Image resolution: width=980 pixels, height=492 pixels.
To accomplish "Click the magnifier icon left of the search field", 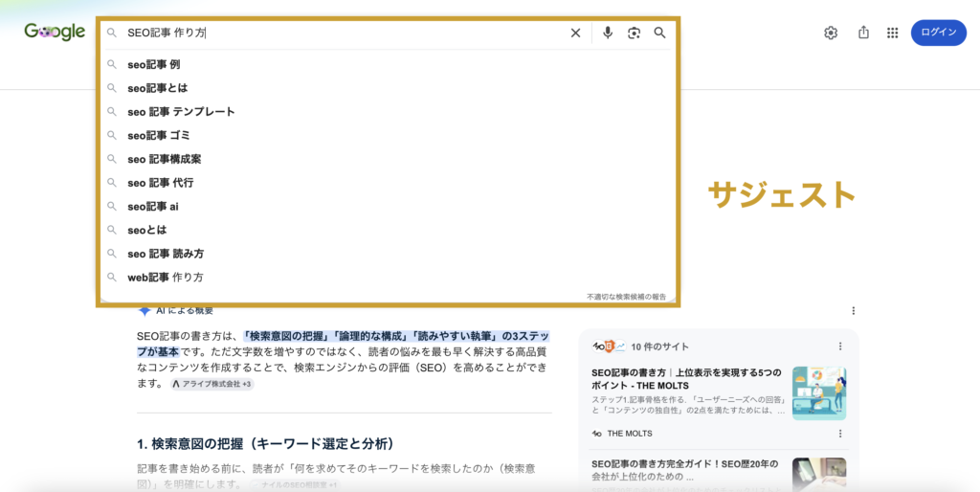I will pos(112,34).
